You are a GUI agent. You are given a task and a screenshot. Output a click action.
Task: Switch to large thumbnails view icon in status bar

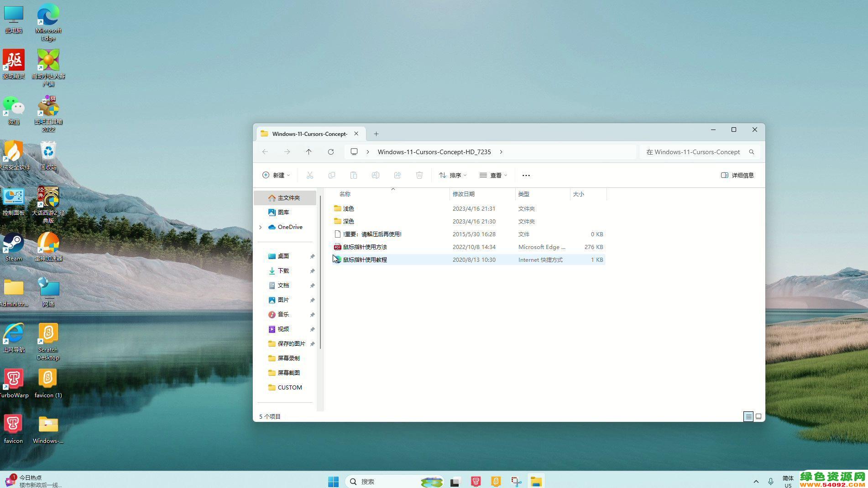pyautogui.click(x=758, y=416)
